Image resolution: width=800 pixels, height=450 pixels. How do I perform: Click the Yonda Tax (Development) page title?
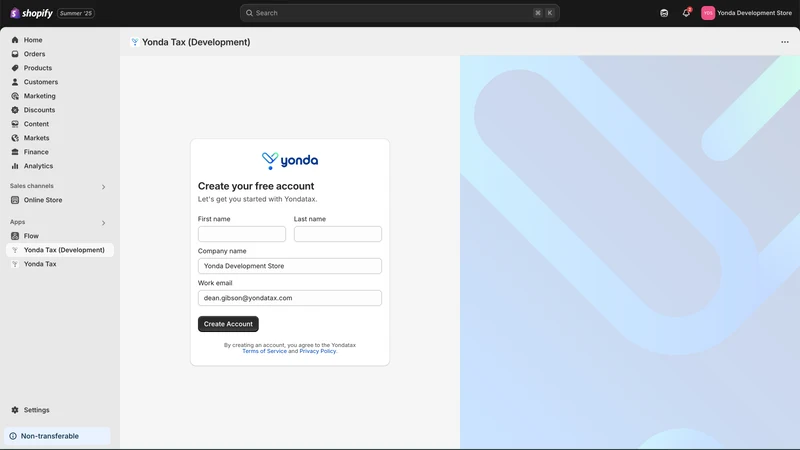click(196, 42)
